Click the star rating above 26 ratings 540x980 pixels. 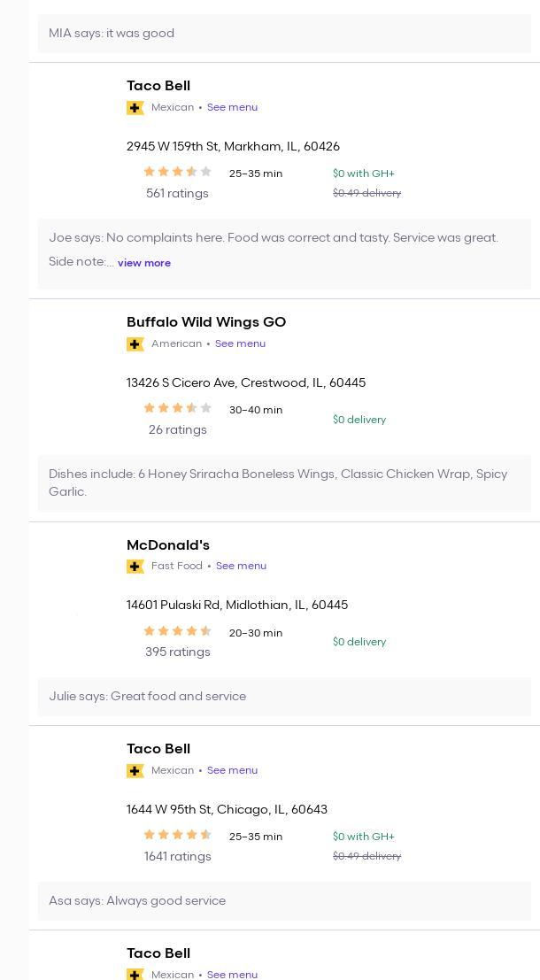[177, 409]
